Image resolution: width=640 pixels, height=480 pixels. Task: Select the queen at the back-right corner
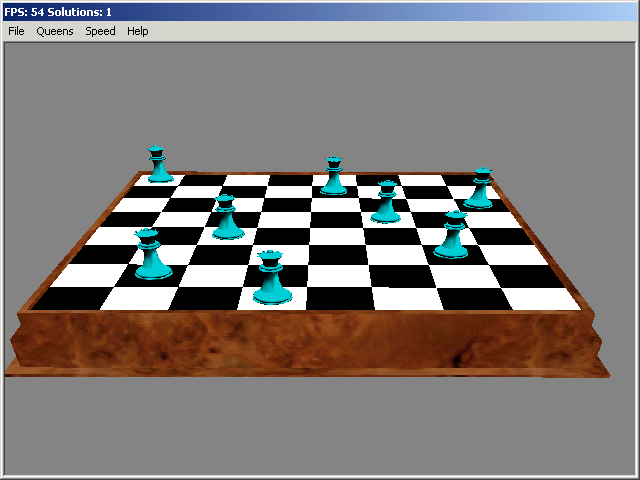481,189
